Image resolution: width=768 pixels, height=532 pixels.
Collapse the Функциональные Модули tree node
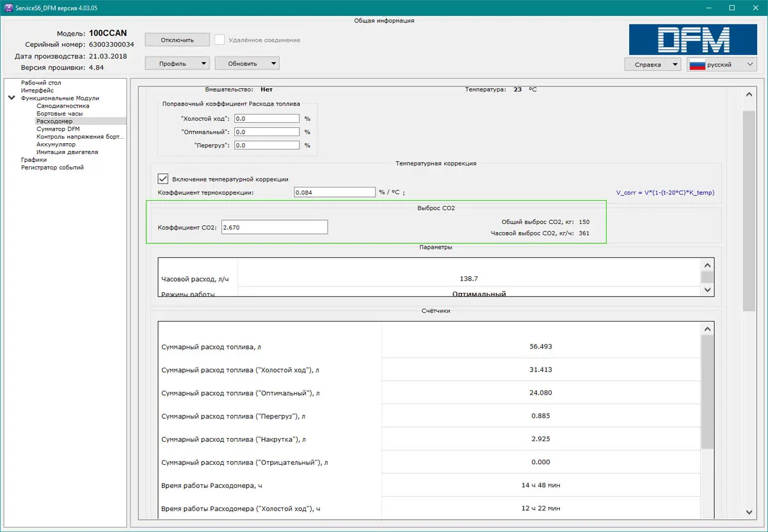12,98
